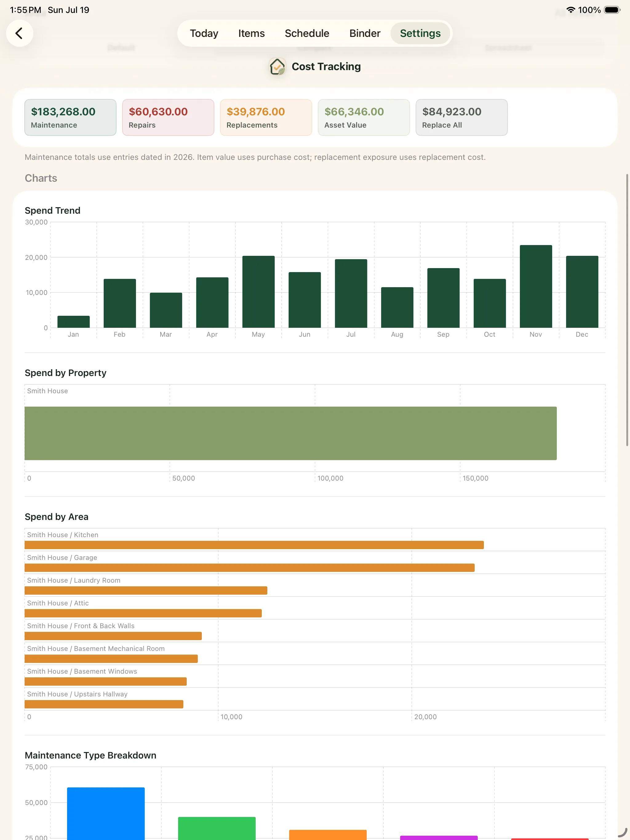Tap the Laundry Room orange spend bar
630x840 pixels.
pyautogui.click(x=146, y=591)
